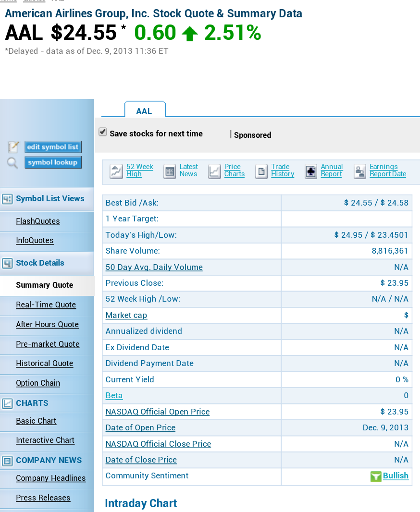
Task: Click the Latest News newspaper icon
Action: (x=170, y=171)
